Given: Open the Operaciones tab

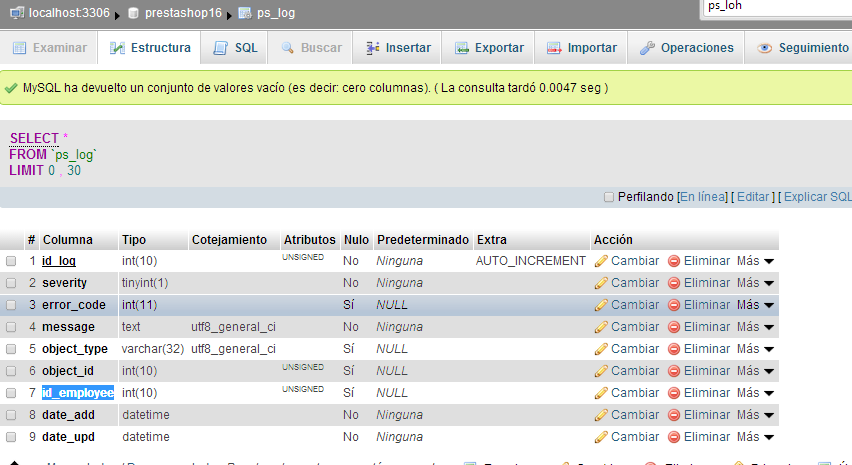Looking at the screenshot, I should [x=686, y=48].
